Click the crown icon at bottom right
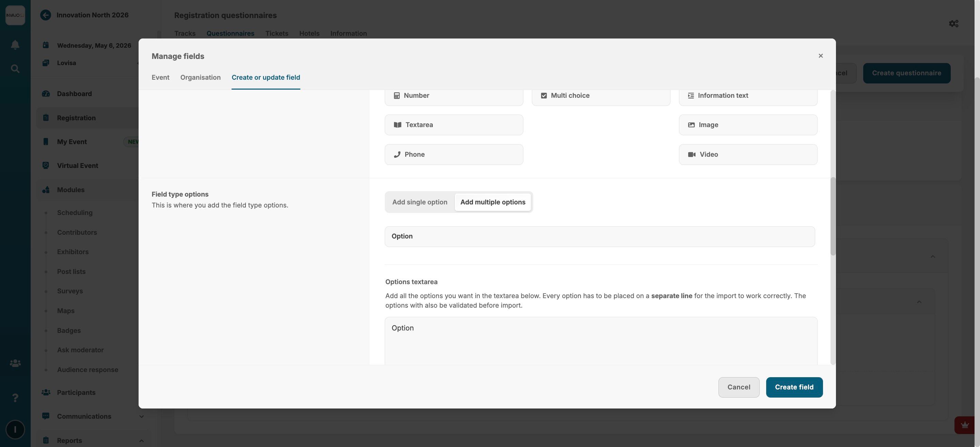This screenshot has height=447, width=980. (964, 425)
